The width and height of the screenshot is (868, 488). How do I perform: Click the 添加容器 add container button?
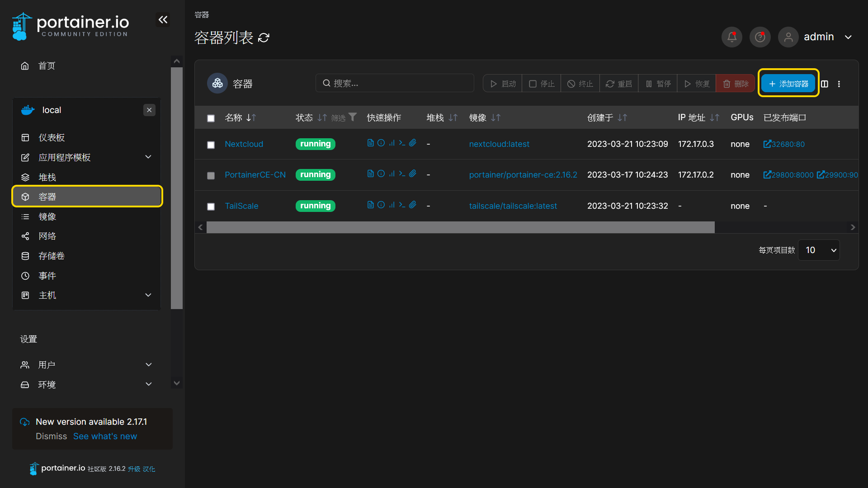click(788, 84)
